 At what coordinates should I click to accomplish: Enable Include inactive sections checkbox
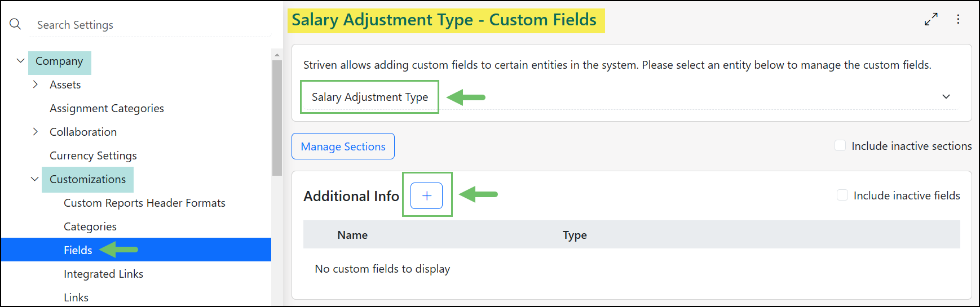[x=840, y=146]
